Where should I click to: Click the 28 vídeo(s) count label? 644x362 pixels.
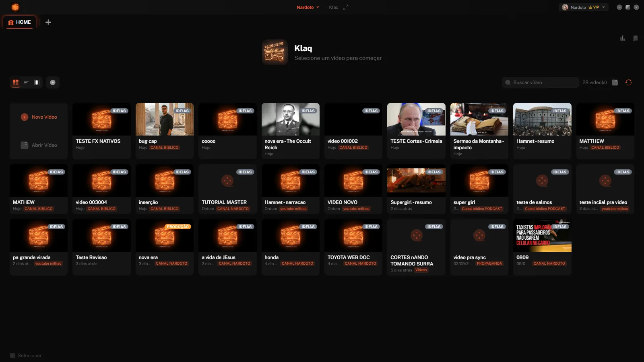click(x=594, y=82)
